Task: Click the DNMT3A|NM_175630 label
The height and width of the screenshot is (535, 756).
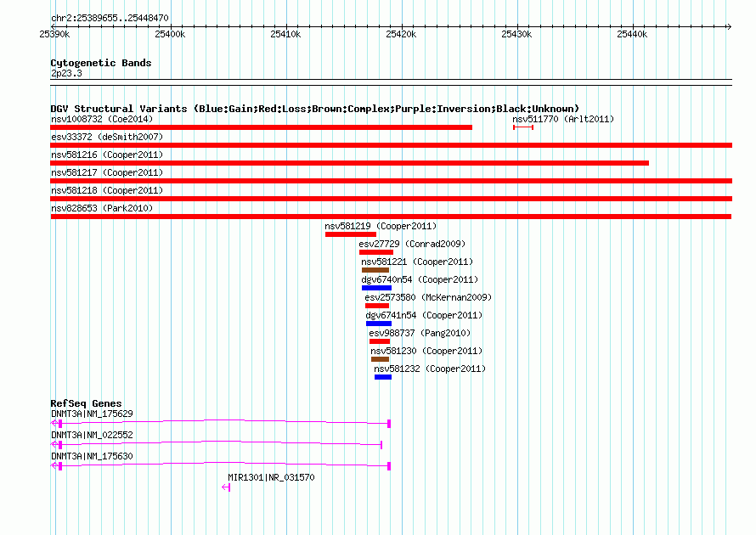Action: point(92,456)
